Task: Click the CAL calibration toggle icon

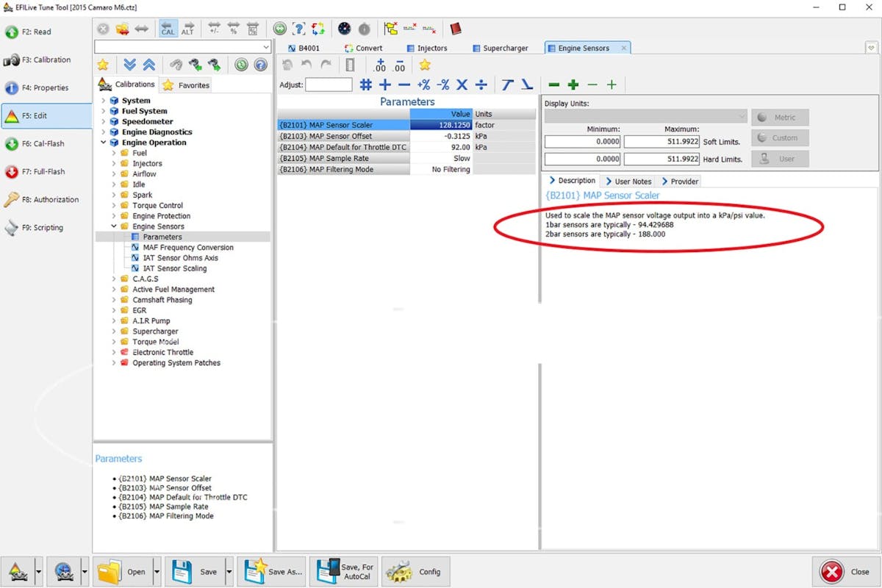Action: 168,29
